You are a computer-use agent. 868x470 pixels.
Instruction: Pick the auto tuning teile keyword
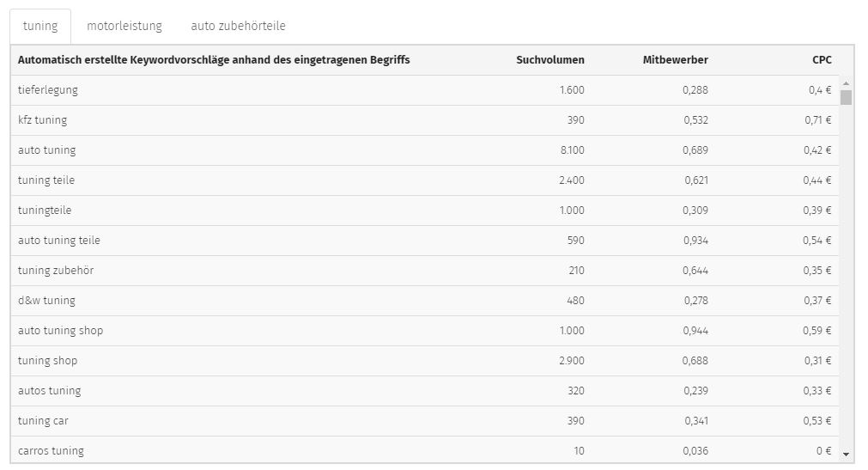(x=58, y=240)
